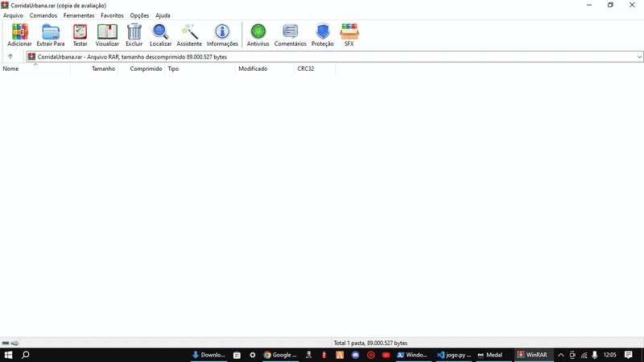
Task: Switch to the Medal taskbar app
Action: pos(489,355)
